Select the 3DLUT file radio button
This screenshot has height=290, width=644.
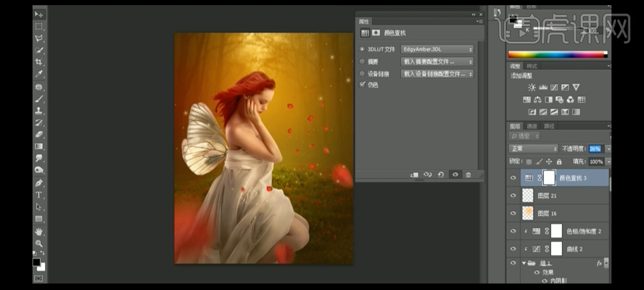click(362, 49)
